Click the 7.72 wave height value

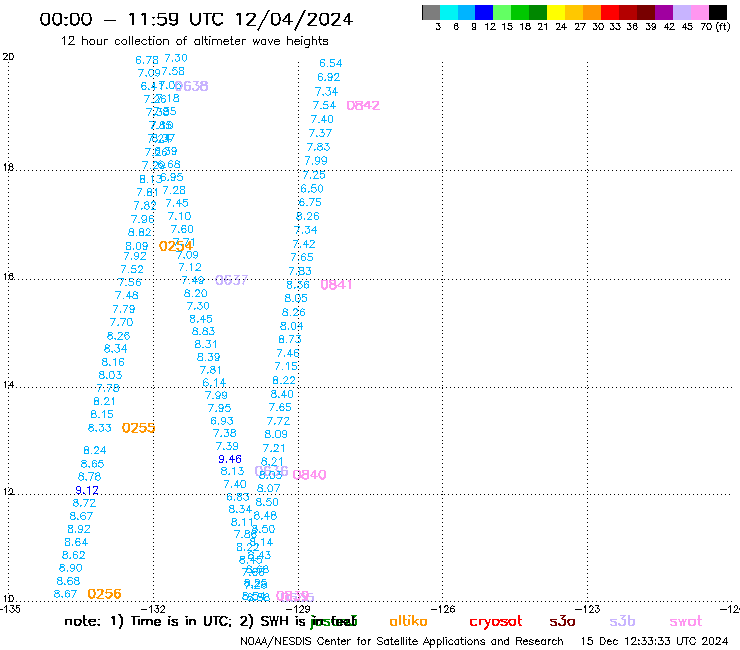278,421
